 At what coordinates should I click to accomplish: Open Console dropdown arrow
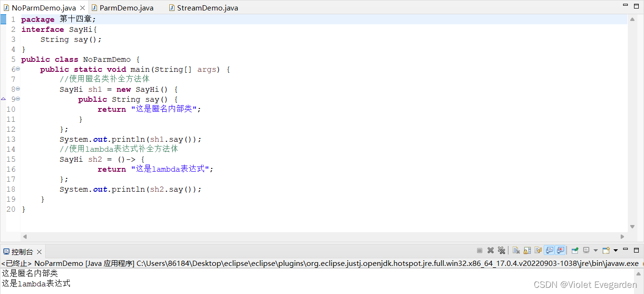tap(615, 250)
